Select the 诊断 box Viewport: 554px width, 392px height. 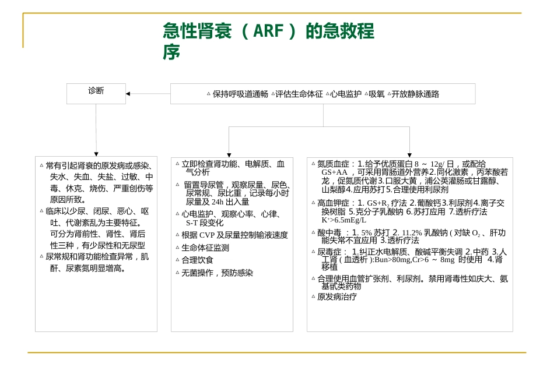pos(96,94)
